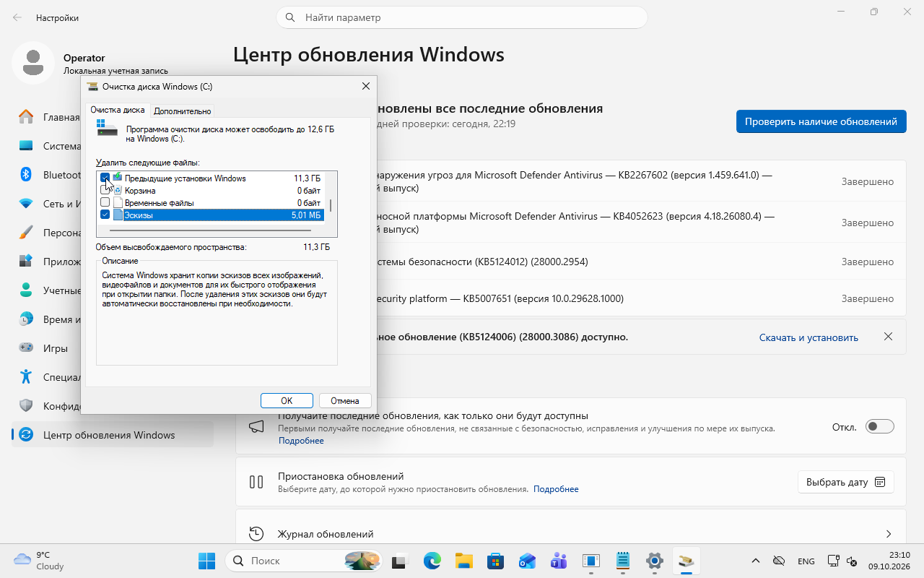Launch Microsoft Edge from the taskbar
This screenshot has width=924, height=578.
pos(432,561)
